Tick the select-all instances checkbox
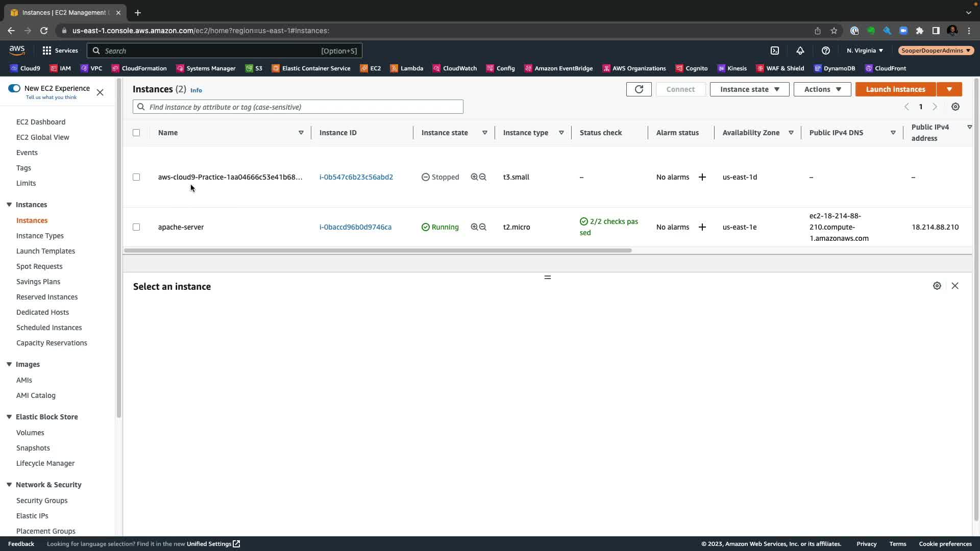 coord(136,133)
